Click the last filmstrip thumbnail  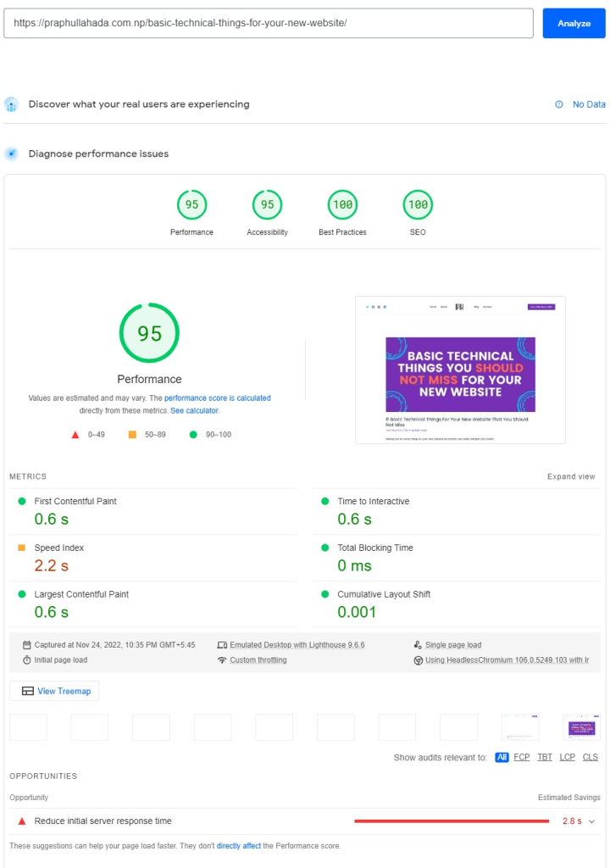click(x=581, y=727)
